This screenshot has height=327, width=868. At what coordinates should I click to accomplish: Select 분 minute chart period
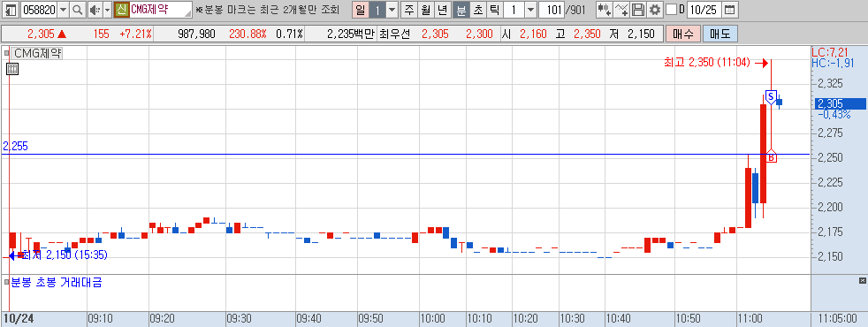tap(461, 10)
